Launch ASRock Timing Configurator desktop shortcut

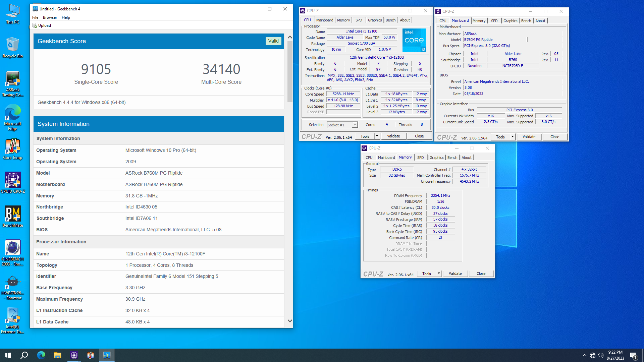[x=13, y=84]
